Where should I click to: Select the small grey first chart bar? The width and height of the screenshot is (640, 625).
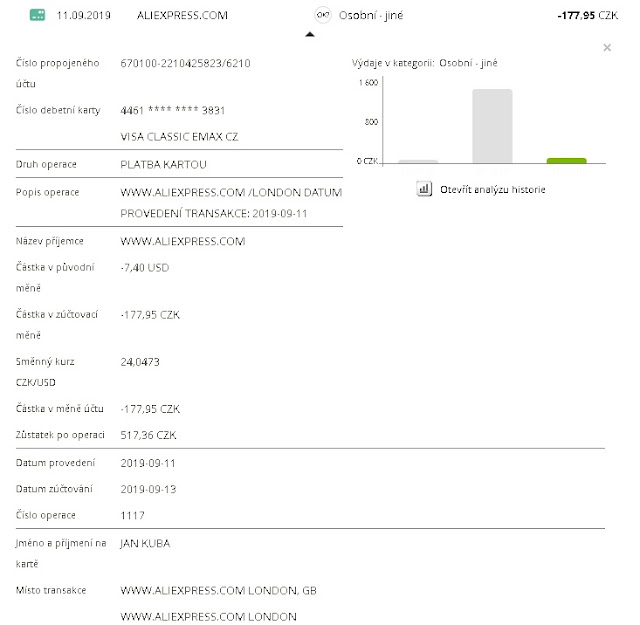[418, 162]
